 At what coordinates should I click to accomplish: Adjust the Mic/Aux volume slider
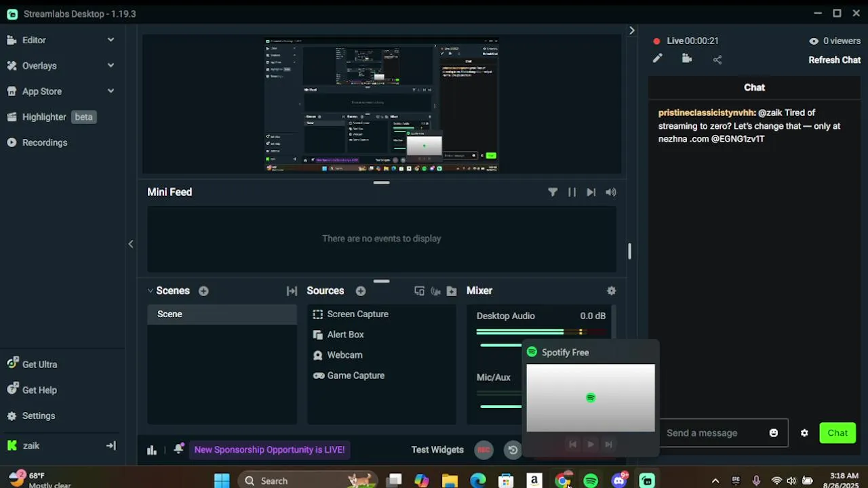500,406
